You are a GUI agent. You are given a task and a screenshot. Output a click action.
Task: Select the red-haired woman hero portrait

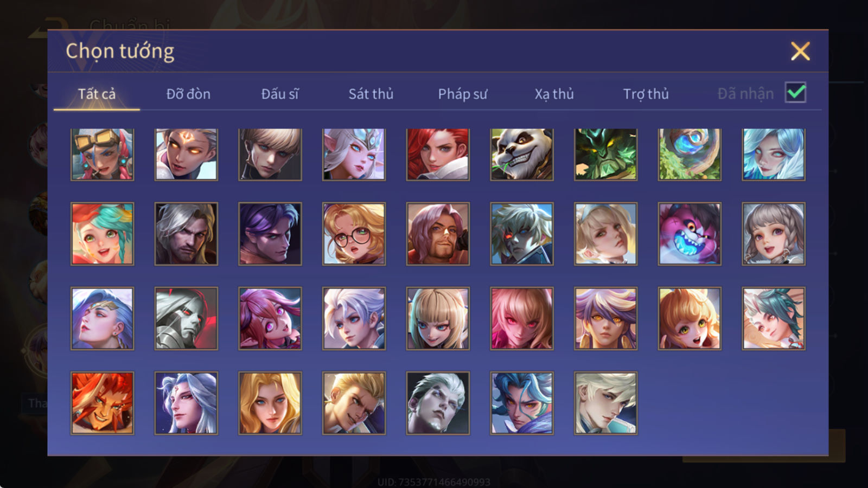click(x=438, y=155)
